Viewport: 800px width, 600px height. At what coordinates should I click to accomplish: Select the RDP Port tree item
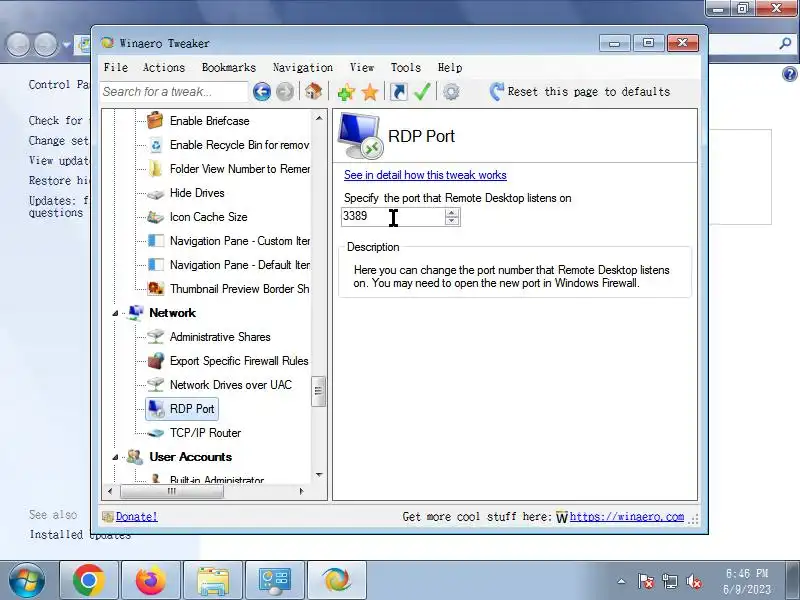pos(192,409)
